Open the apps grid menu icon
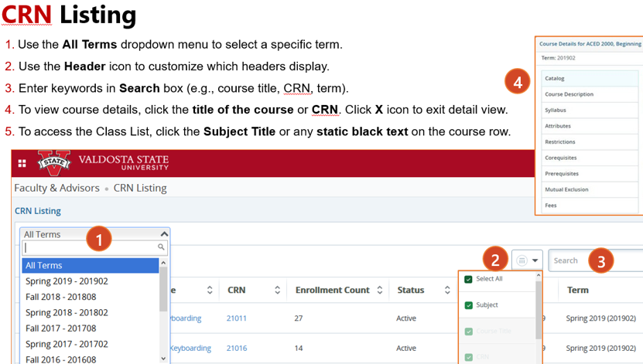 [x=22, y=163]
